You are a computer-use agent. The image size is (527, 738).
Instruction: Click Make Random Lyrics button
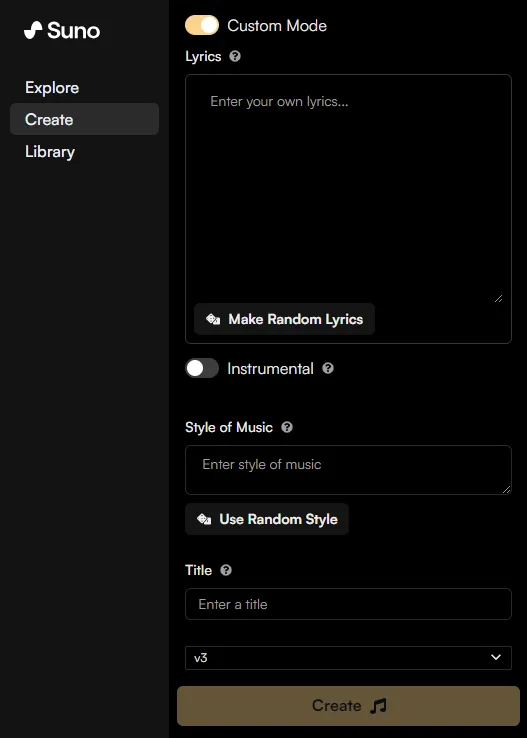284,319
